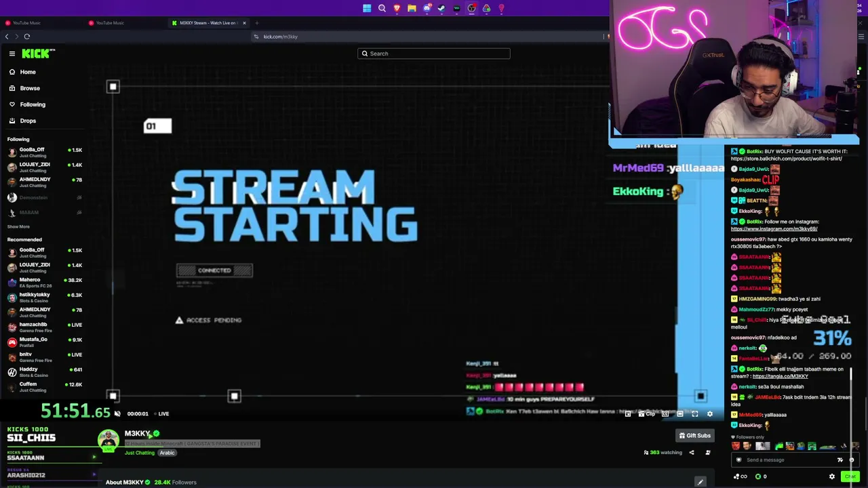Switch to the first YouTube Music tab
The height and width of the screenshot is (488, 868).
pyautogui.click(x=42, y=23)
